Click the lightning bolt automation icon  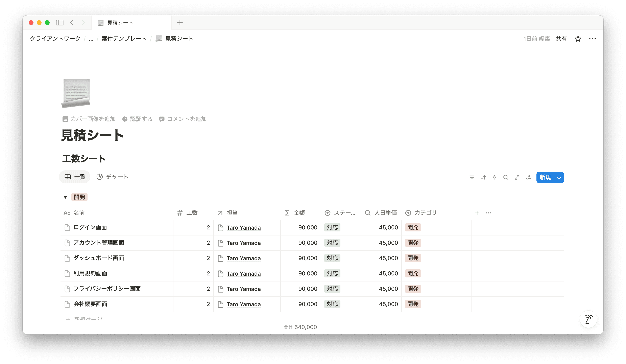coord(494,177)
